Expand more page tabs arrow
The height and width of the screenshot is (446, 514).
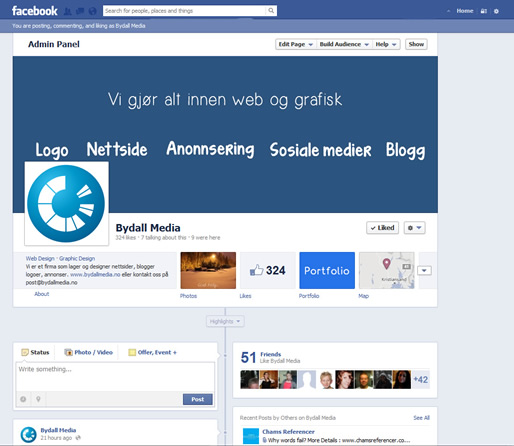(x=424, y=270)
